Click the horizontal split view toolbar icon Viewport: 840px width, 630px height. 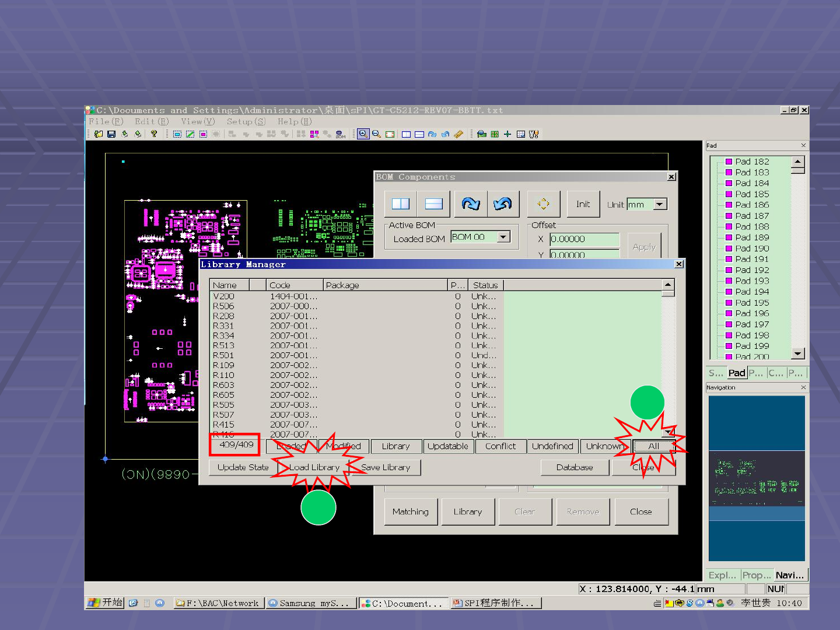coord(419,134)
